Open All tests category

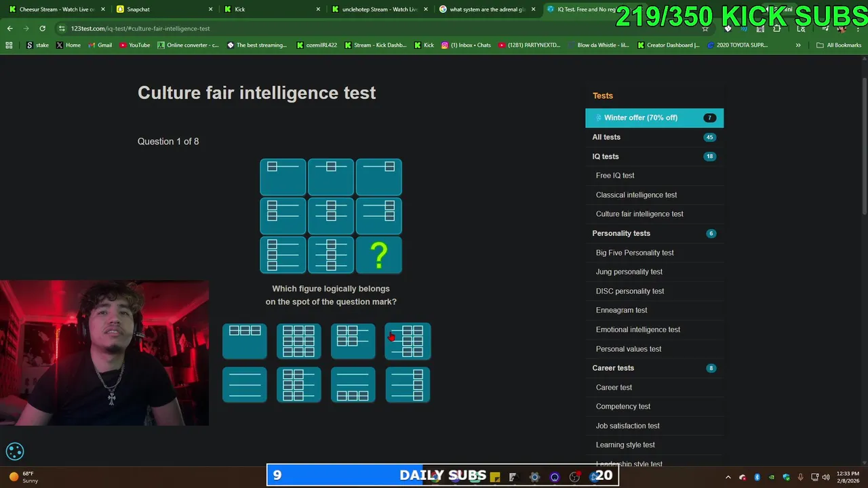pos(654,137)
